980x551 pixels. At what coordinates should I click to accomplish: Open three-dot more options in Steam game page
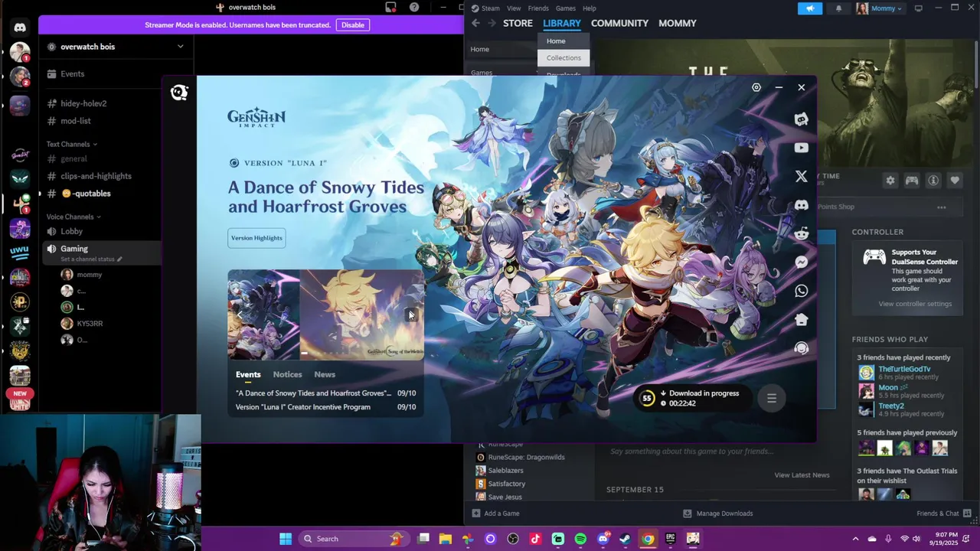[x=942, y=207]
